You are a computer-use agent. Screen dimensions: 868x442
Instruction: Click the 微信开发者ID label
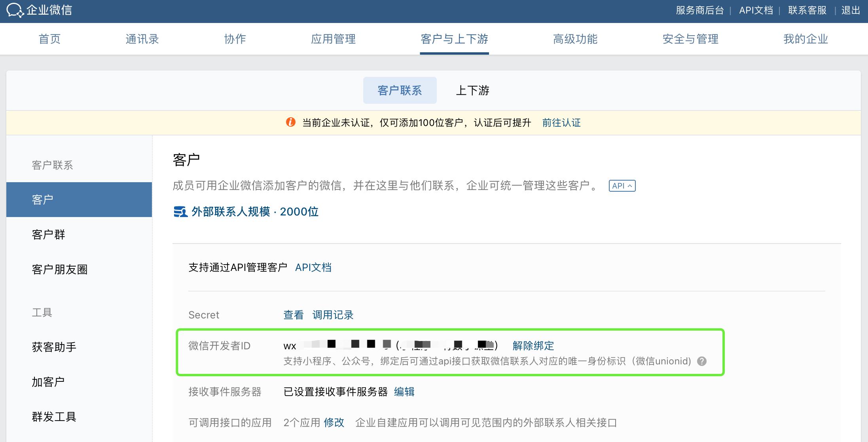pos(220,346)
